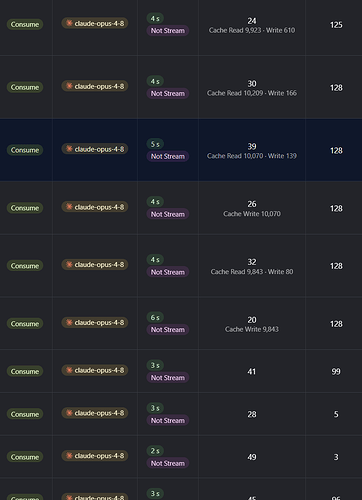The height and width of the screenshot is (500, 362).
Task: Click the Claude icon in the 9,843 cache read row
Action: (69, 265)
